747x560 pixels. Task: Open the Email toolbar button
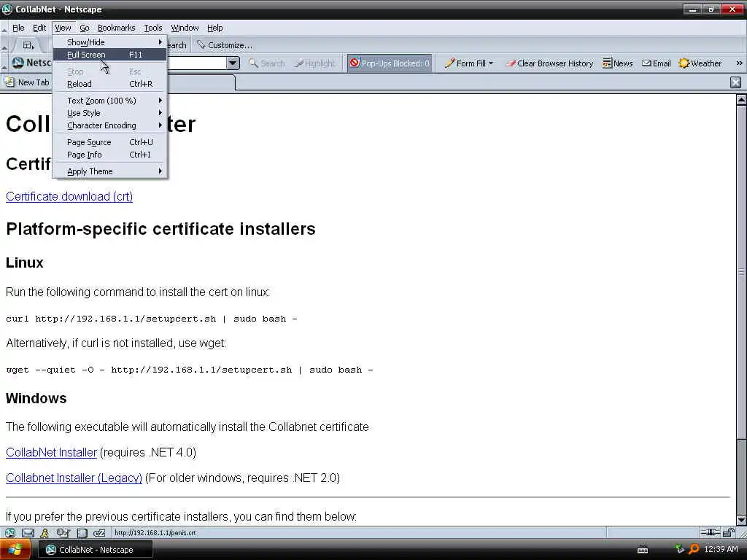click(x=656, y=63)
